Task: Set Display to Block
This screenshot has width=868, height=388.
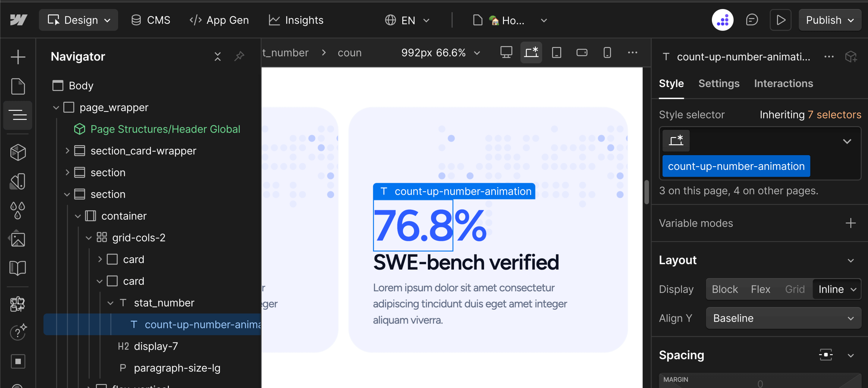Action: click(x=725, y=289)
